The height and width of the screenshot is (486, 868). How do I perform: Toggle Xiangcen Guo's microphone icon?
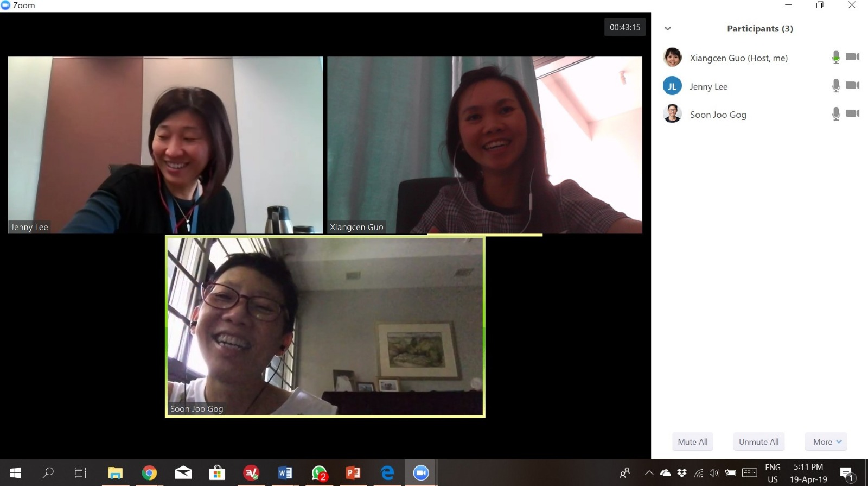(836, 57)
